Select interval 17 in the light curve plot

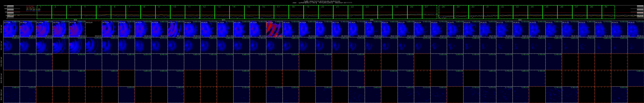coord(281,12)
